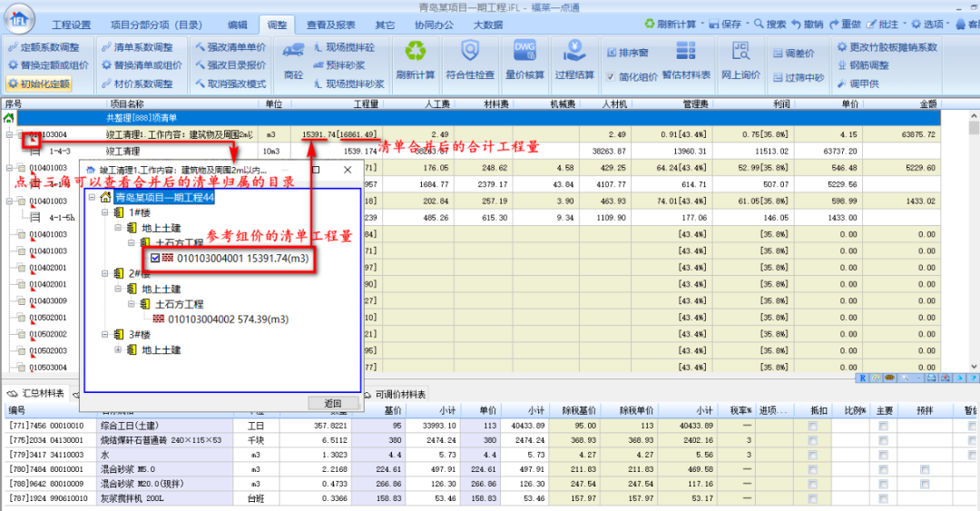Click 更改竹胶板摊销系数 gear item
This screenshot has width=980, height=511.
887,47
